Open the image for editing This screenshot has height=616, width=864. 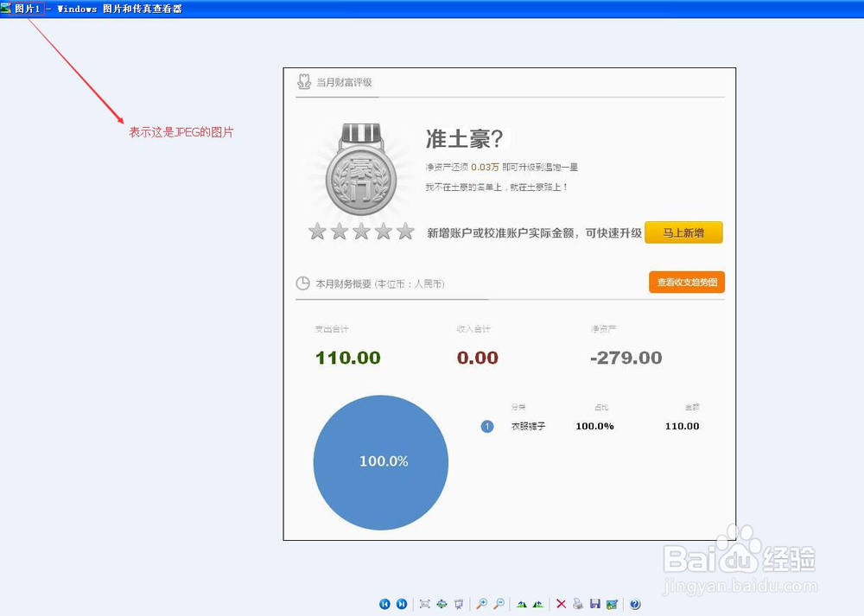610,603
